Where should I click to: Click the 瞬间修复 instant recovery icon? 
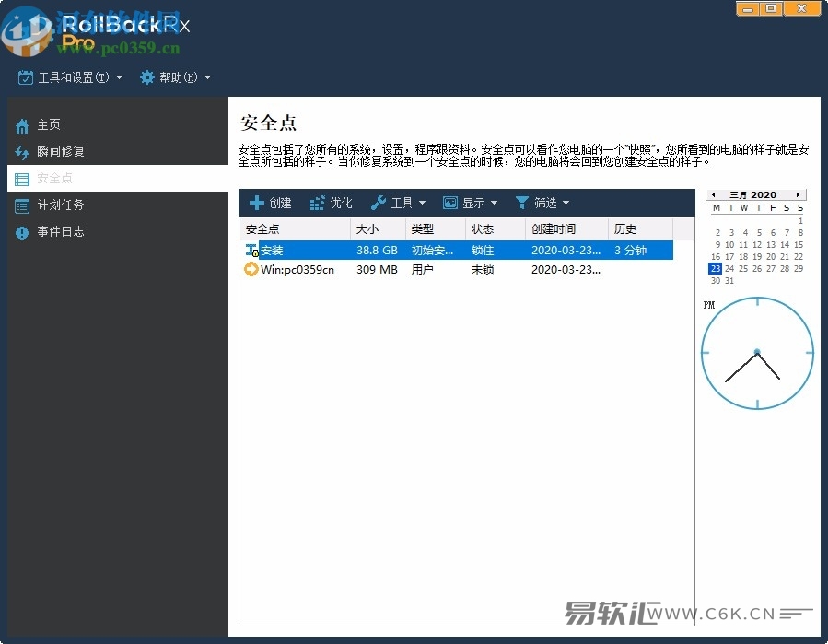coord(22,152)
